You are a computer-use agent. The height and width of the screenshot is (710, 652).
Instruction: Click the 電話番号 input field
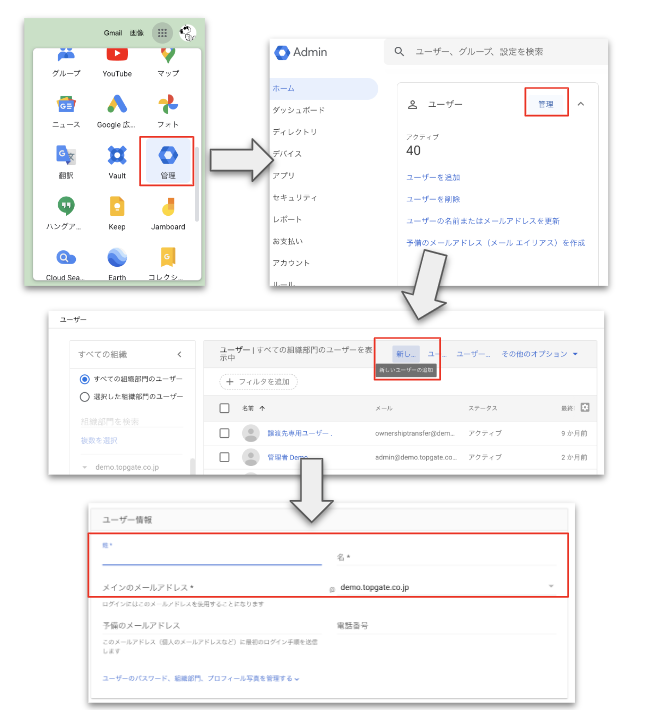pyautogui.click(x=446, y=626)
